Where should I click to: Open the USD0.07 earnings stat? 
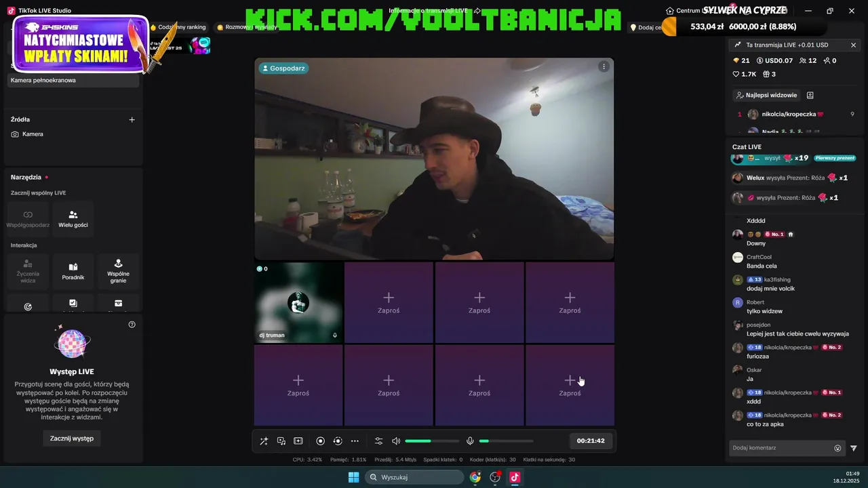774,61
